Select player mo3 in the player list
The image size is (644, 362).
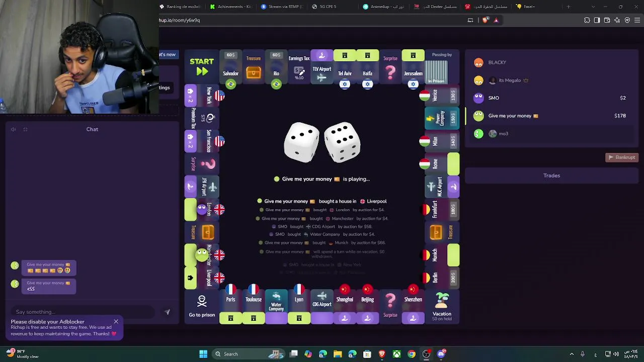pos(551,134)
